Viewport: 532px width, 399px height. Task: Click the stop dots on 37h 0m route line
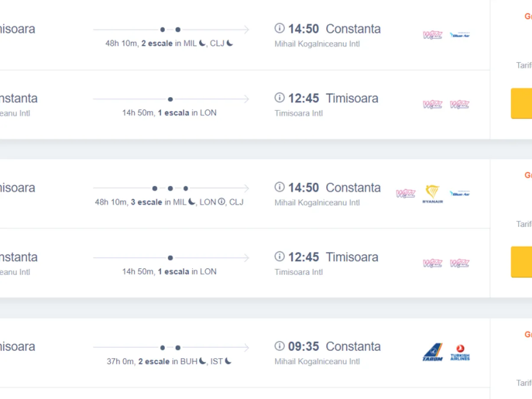coord(170,348)
